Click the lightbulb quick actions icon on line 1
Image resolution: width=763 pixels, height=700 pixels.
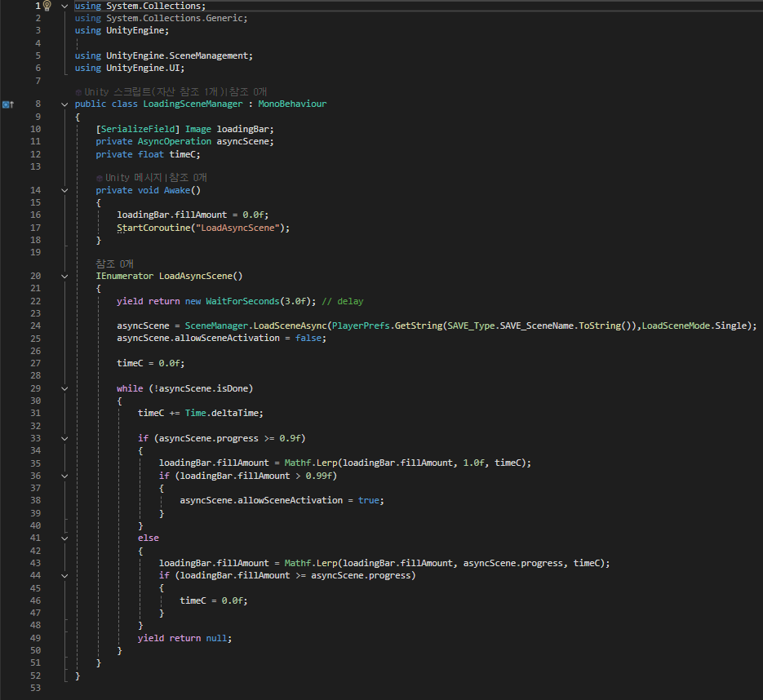tap(47, 6)
